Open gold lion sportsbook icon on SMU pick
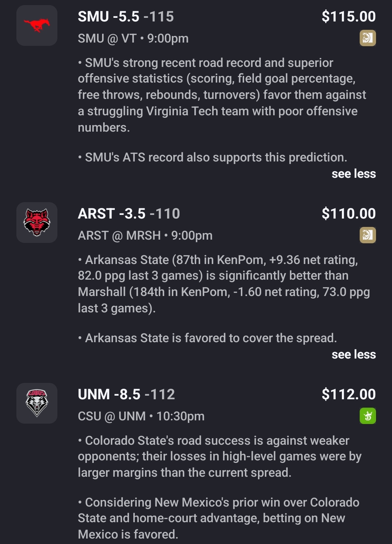 [x=368, y=38]
